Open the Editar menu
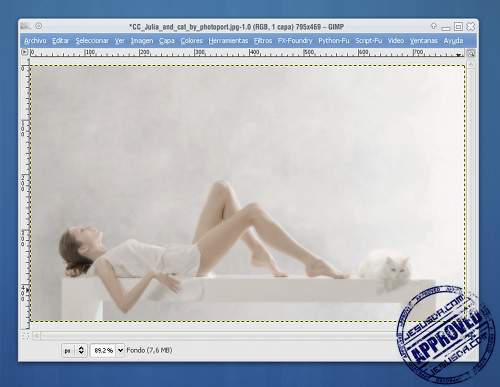The width and height of the screenshot is (500, 387). click(x=60, y=41)
